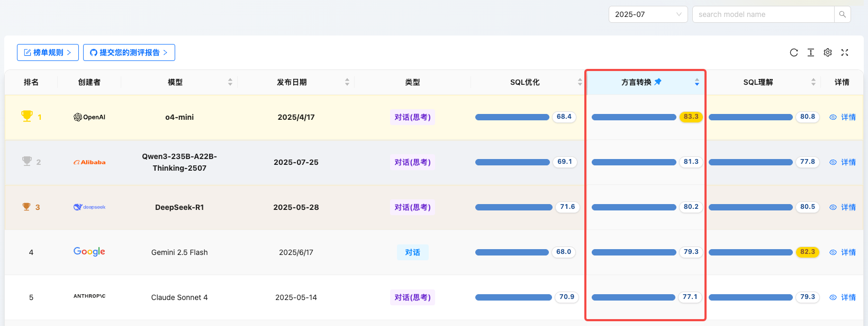This screenshot has width=868, height=326.
Task: Click the gold trophy rank 1 icon
Action: [x=27, y=116]
